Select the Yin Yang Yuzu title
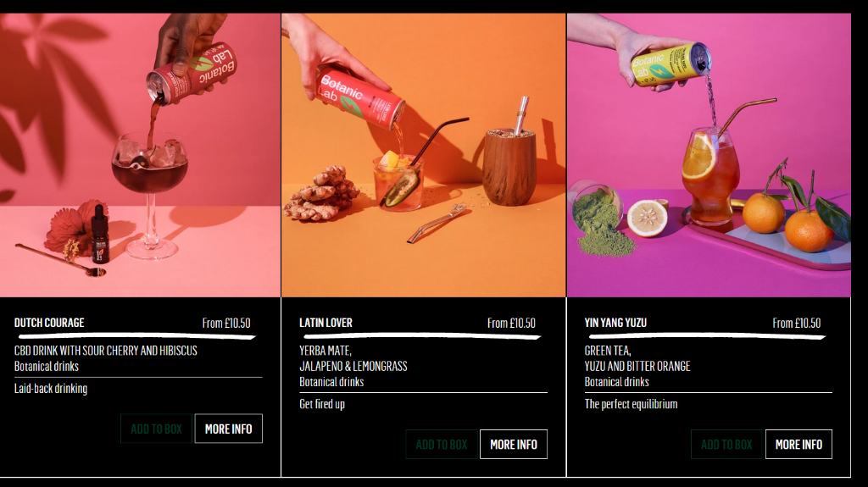The width and height of the screenshot is (868, 487). pos(615,323)
